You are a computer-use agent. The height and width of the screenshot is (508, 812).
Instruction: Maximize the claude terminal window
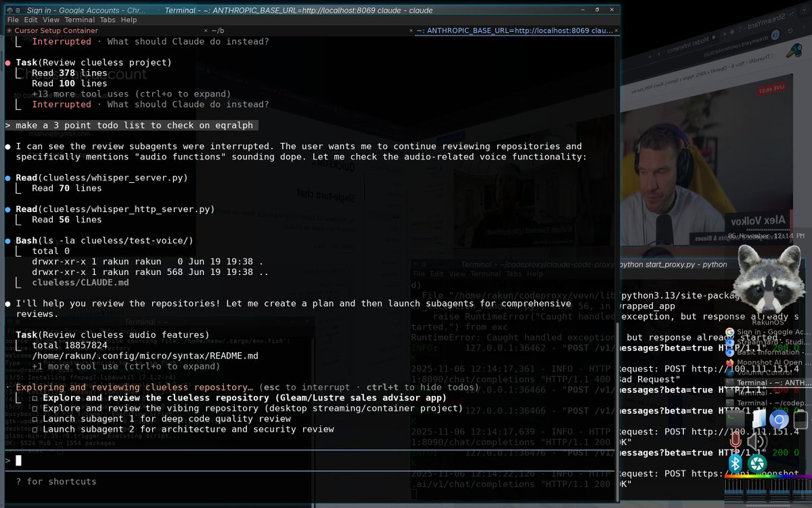[597, 9]
